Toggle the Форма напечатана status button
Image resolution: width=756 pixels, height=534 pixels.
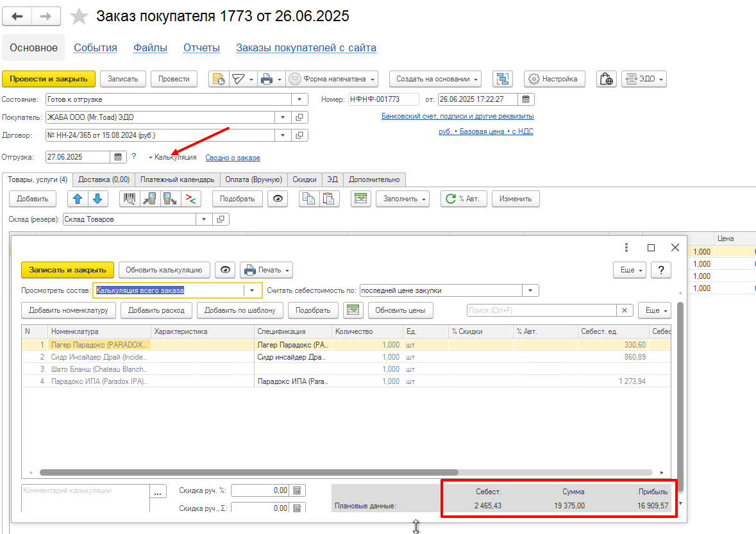(x=332, y=79)
